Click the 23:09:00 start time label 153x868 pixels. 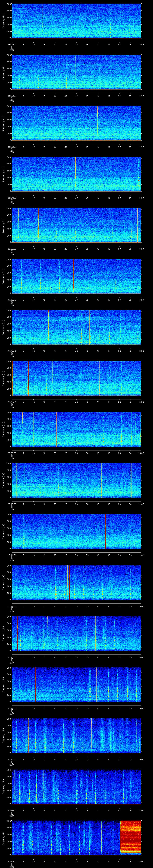pyautogui.click(x=12, y=453)
